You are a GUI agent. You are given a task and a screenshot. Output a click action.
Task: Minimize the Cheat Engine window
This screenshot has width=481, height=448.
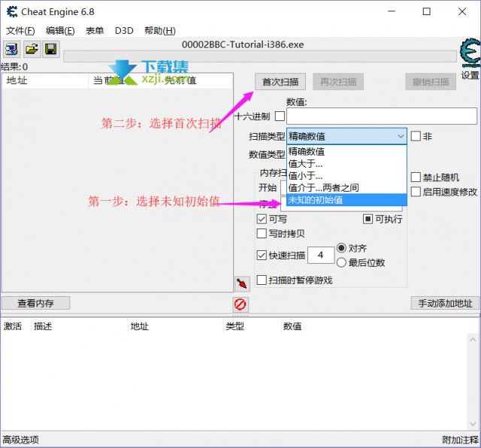392,12
